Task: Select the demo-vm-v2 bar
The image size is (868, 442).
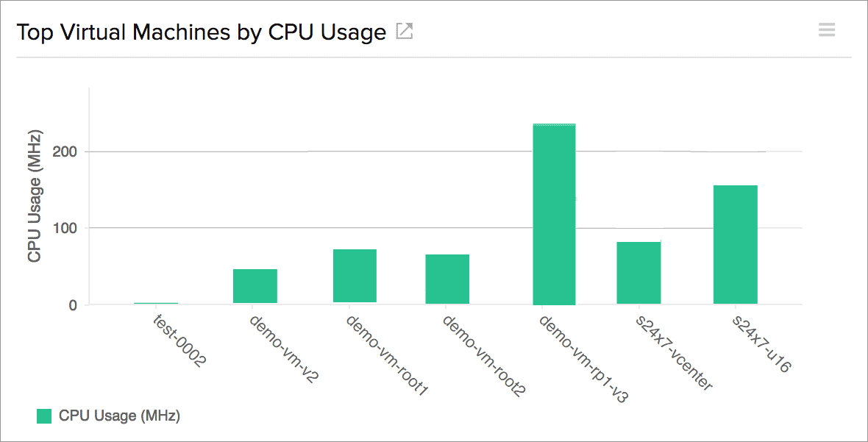Action: [x=255, y=286]
